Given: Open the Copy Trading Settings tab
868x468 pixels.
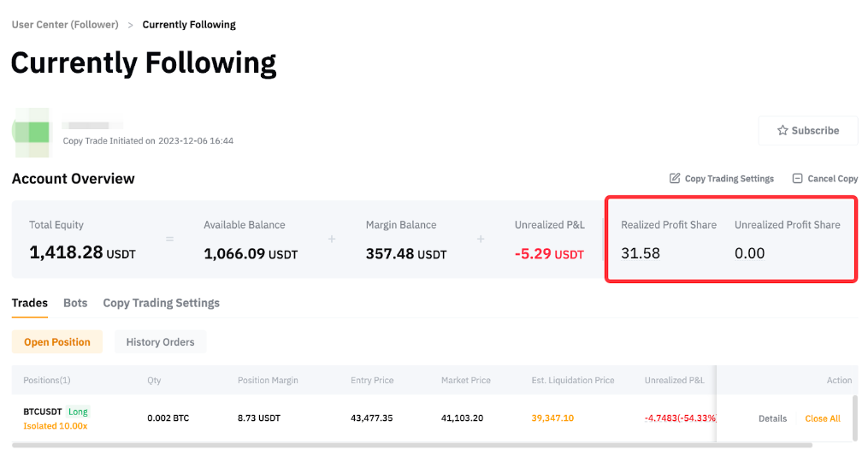Looking at the screenshot, I should (161, 303).
